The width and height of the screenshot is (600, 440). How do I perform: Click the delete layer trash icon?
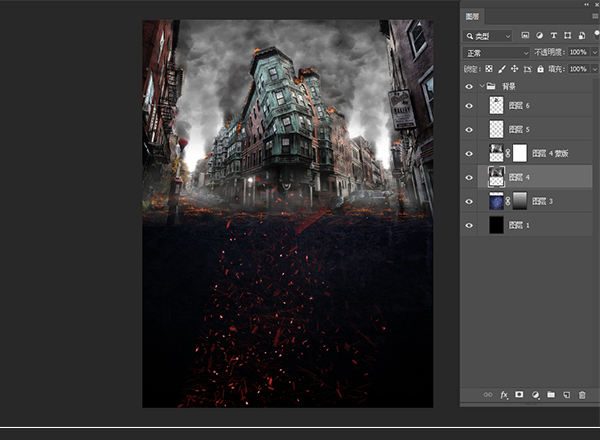pyautogui.click(x=581, y=395)
